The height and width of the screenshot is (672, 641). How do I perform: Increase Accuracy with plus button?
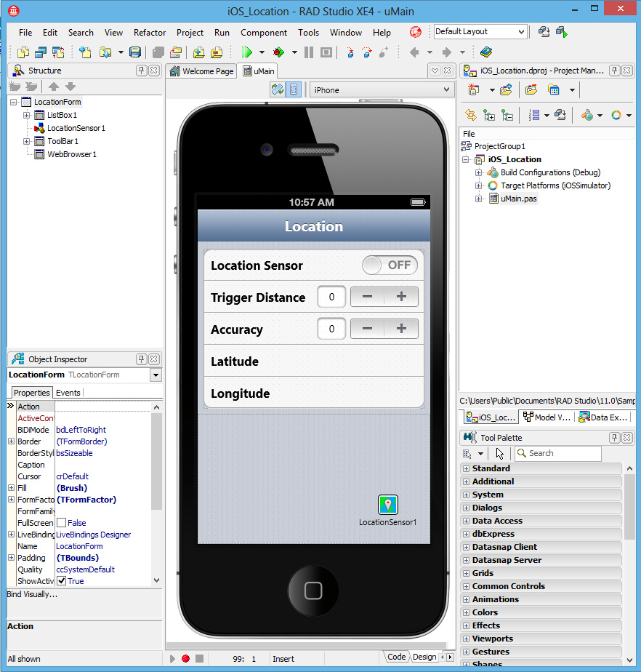(x=401, y=329)
